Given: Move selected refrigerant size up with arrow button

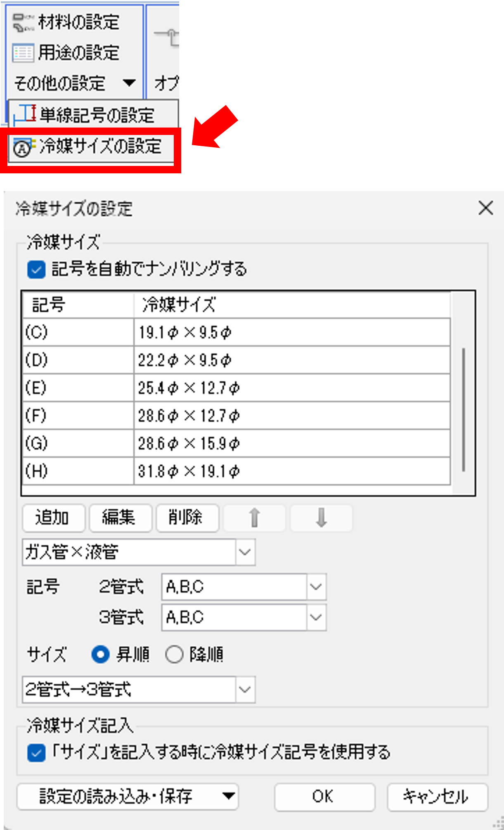Looking at the screenshot, I should (x=254, y=518).
